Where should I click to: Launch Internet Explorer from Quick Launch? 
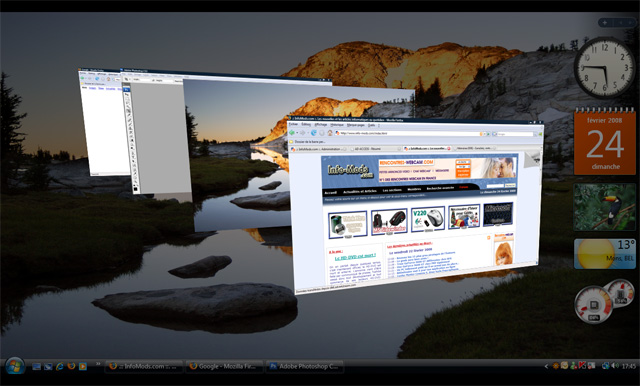60,366
